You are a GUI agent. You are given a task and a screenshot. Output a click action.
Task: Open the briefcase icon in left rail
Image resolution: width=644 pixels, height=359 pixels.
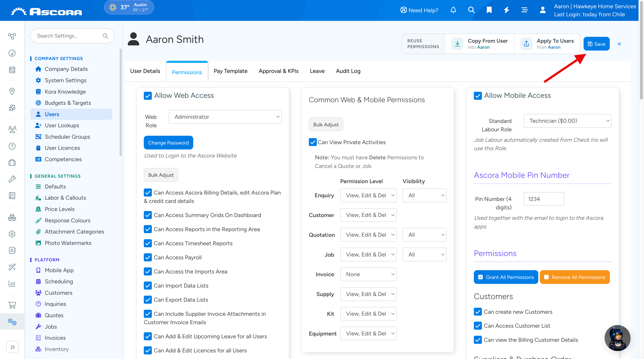point(12,162)
